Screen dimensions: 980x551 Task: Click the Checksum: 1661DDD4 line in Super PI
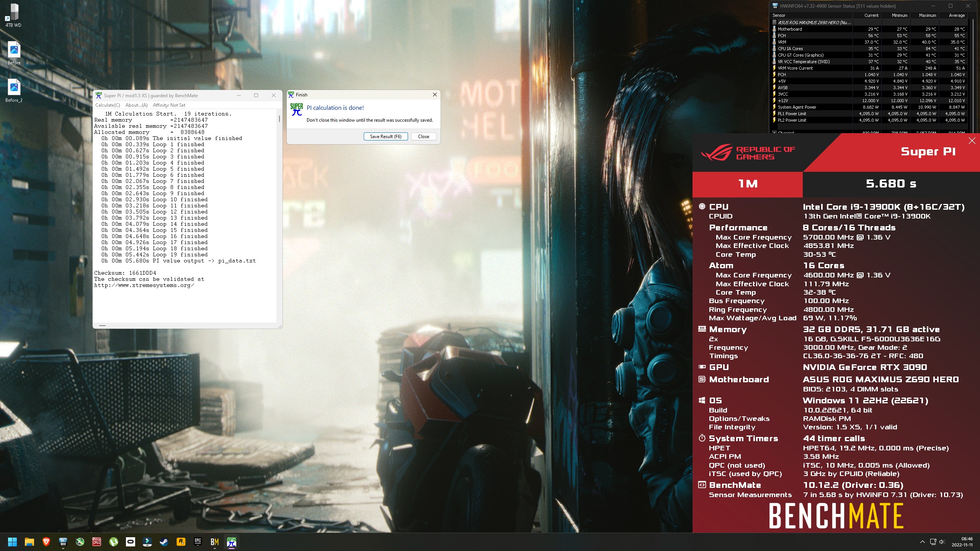125,273
